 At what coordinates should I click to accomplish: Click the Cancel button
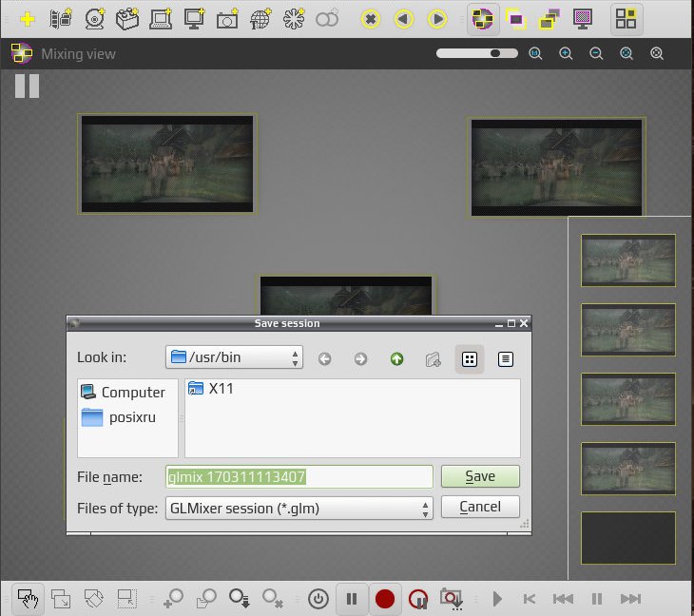tap(480, 507)
